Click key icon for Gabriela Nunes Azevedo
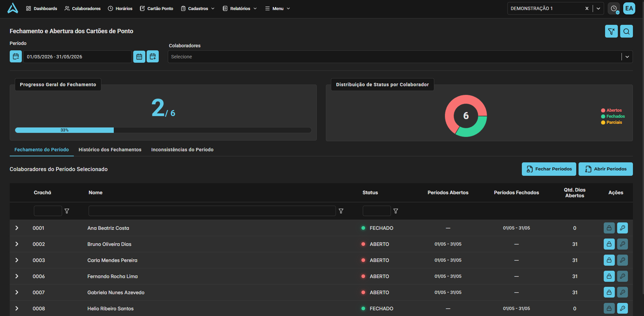This screenshot has width=644, height=316. tap(623, 292)
